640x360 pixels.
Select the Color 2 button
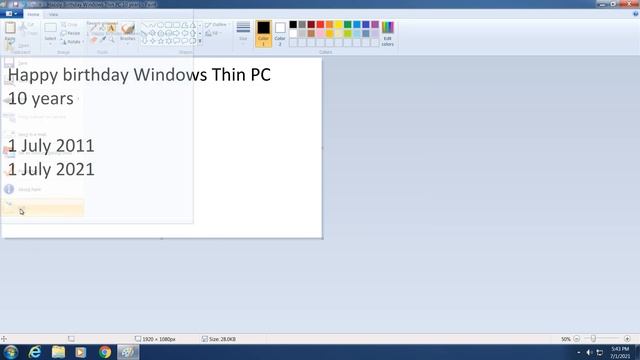(280, 33)
